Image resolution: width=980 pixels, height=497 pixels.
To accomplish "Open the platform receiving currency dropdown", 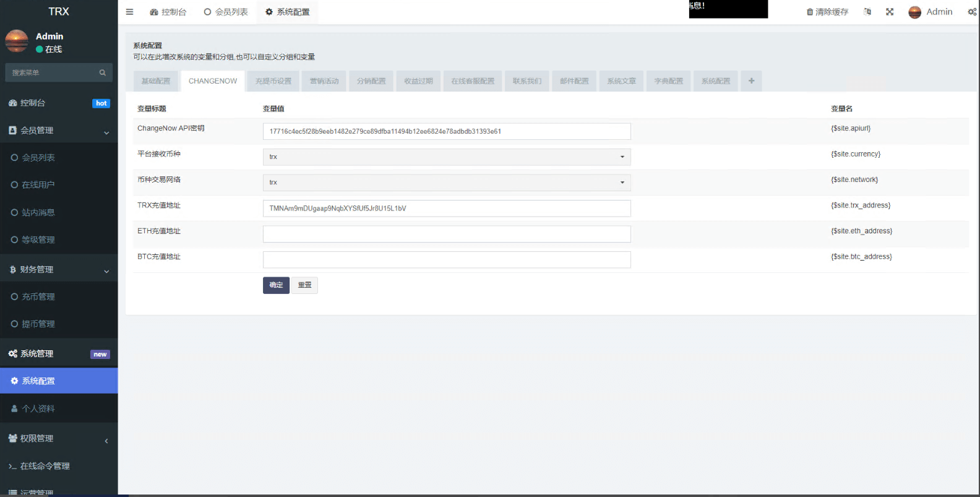I will pyautogui.click(x=446, y=157).
